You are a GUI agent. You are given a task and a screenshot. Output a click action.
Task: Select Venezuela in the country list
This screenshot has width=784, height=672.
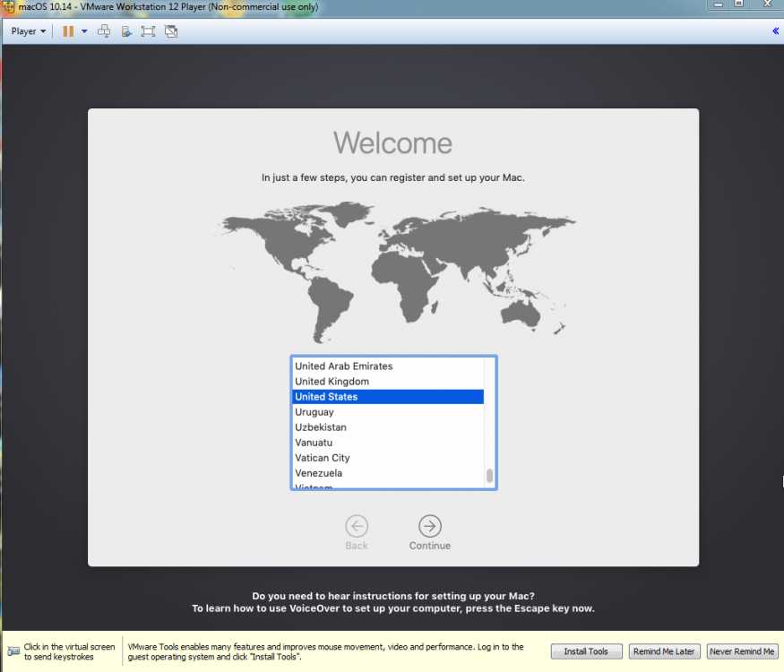point(387,473)
